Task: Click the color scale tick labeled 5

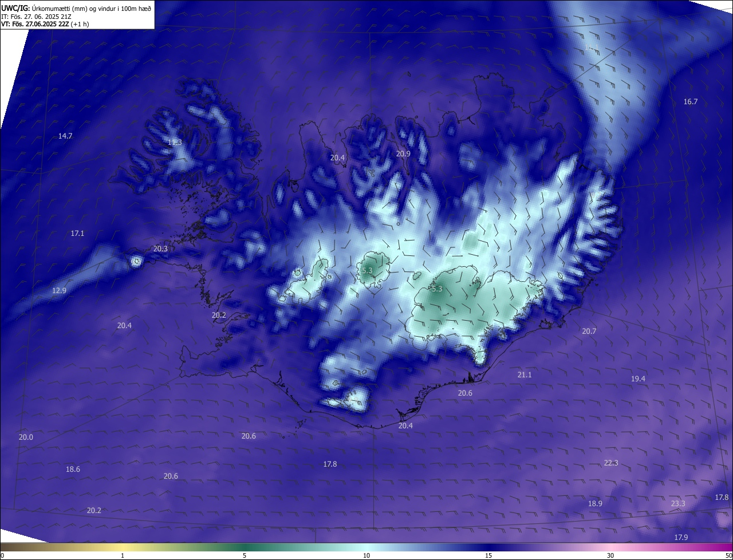Action: 245,556
